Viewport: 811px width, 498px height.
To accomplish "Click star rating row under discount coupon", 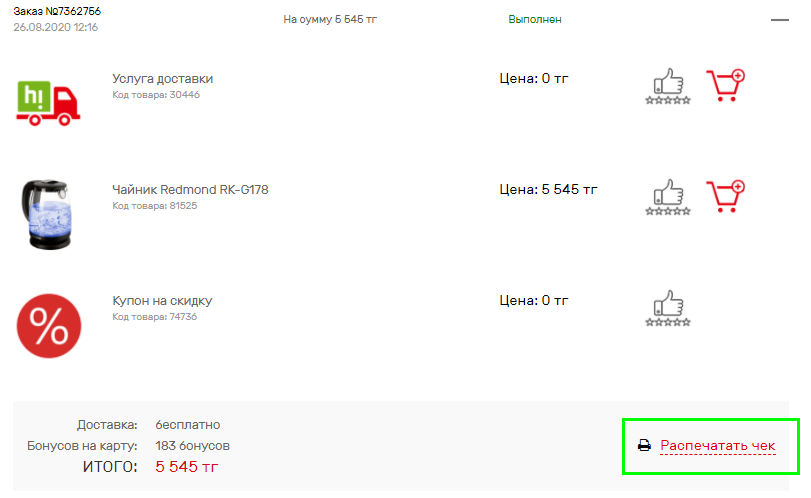I will 668,322.
